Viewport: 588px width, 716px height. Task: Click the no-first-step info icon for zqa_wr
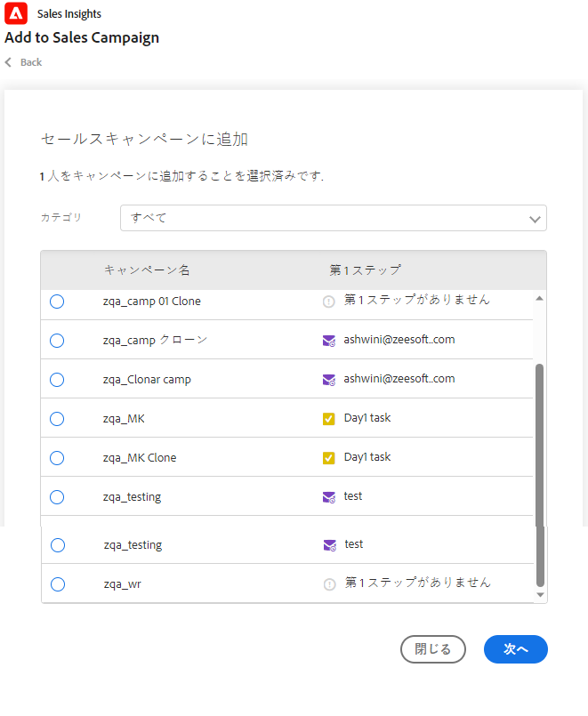(329, 584)
